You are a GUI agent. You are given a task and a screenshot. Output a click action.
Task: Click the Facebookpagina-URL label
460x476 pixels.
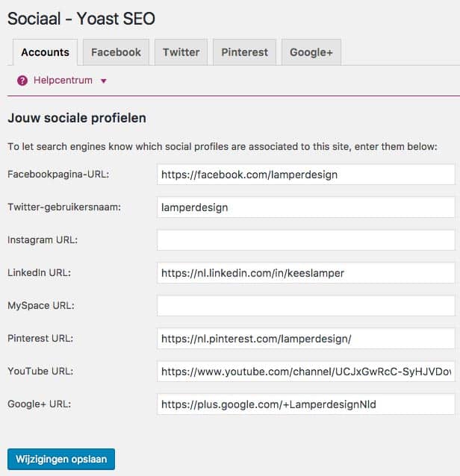[x=58, y=175]
